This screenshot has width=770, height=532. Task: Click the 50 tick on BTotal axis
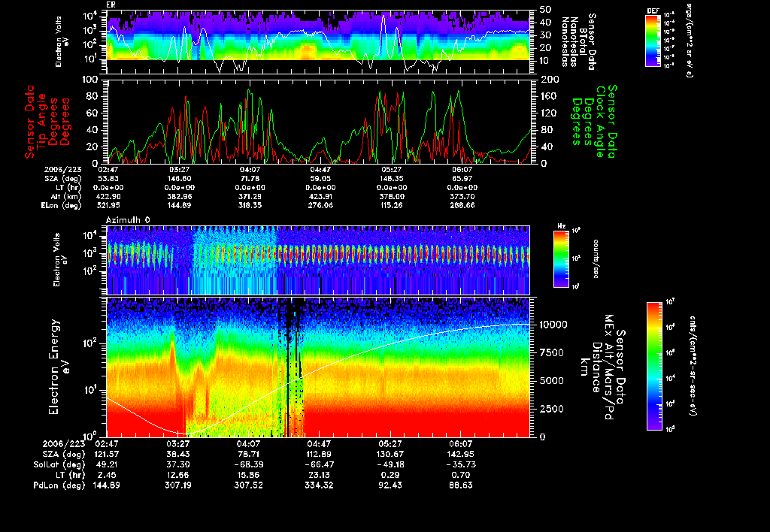[x=545, y=9]
